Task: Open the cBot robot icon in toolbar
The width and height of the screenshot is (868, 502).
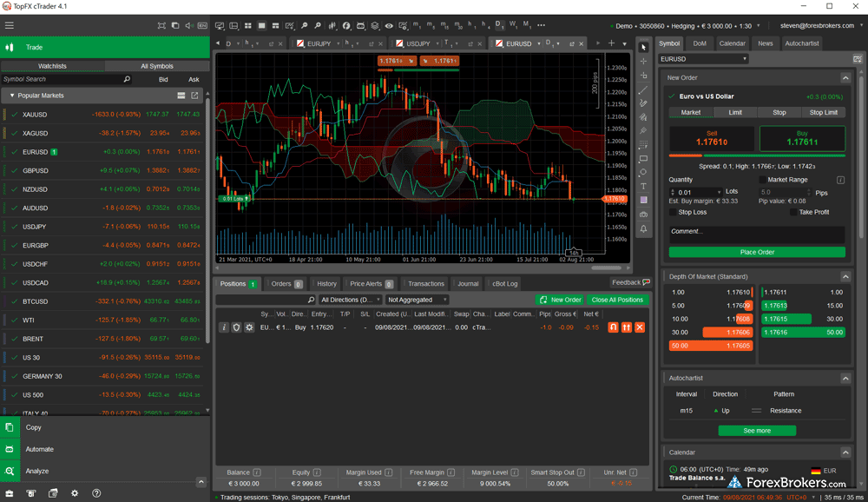Action: (360, 25)
